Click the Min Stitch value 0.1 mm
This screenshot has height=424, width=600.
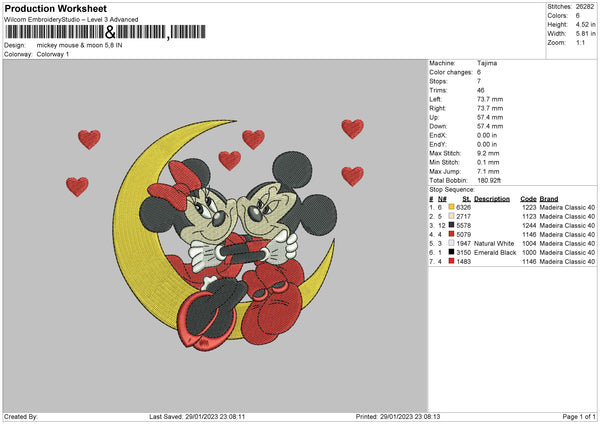click(x=488, y=162)
